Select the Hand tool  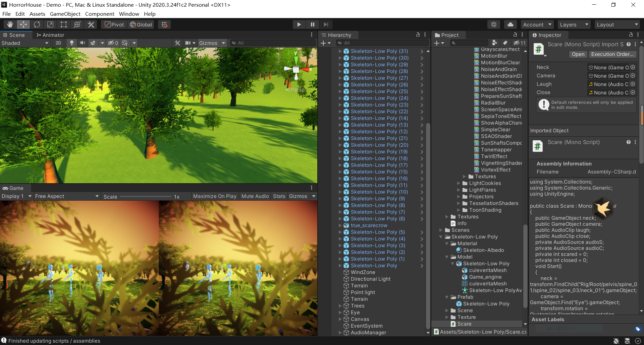point(10,24)
